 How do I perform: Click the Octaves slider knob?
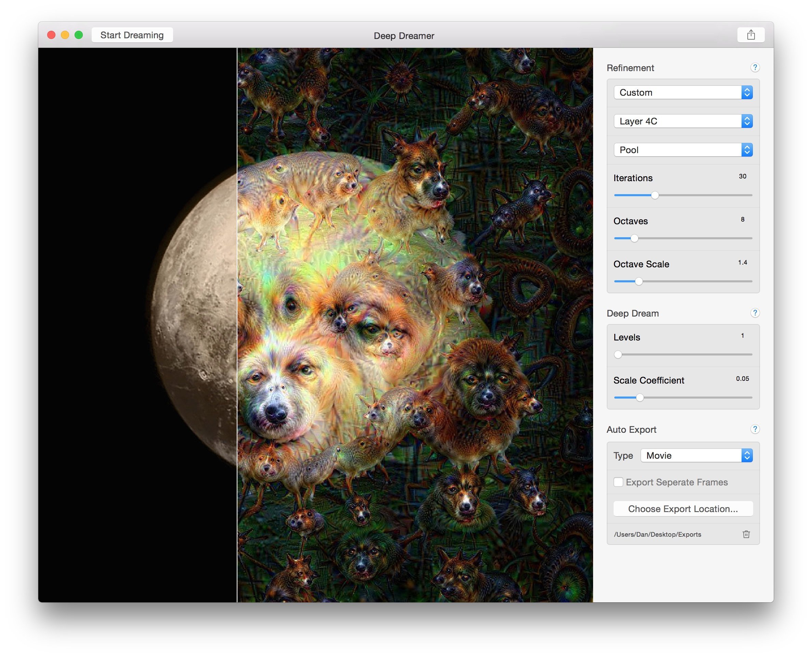[x=634, y=239]
